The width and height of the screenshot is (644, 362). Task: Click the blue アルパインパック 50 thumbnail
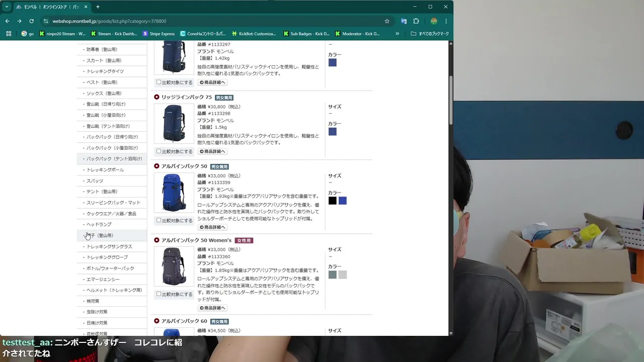(x=174, y=193)
